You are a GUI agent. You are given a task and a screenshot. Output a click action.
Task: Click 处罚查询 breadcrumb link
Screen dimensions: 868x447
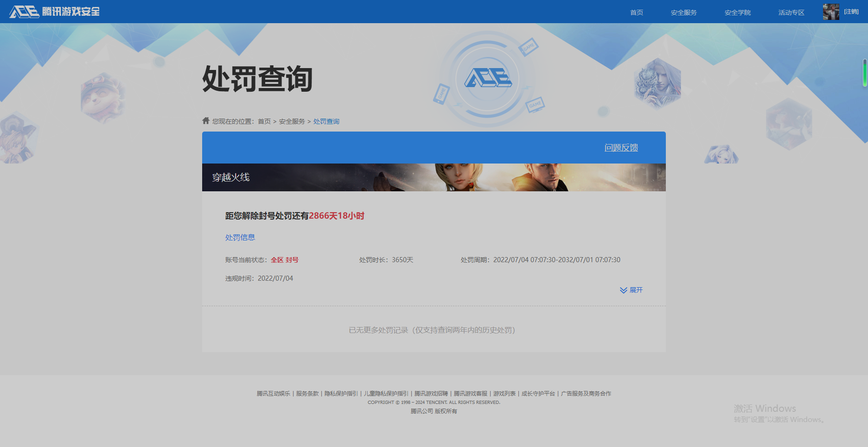point(326,121)
